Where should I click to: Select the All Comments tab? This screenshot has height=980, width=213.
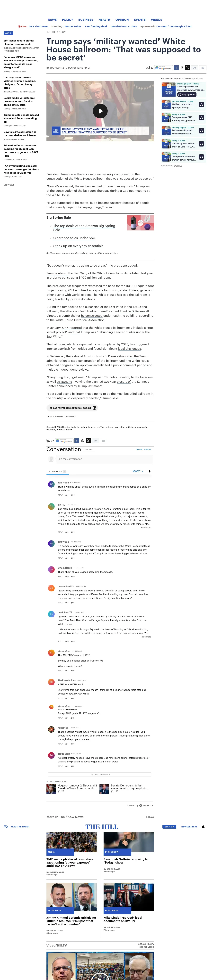tap(58, 472)
